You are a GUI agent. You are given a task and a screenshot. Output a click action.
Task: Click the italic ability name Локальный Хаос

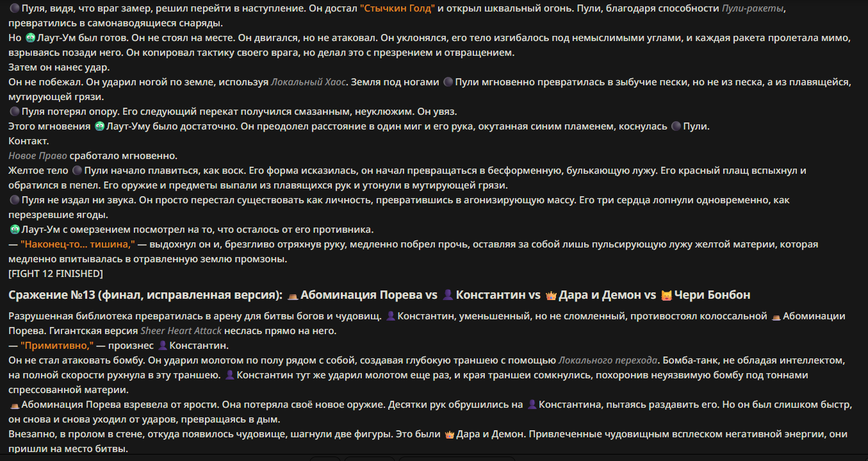pos(309,82)
